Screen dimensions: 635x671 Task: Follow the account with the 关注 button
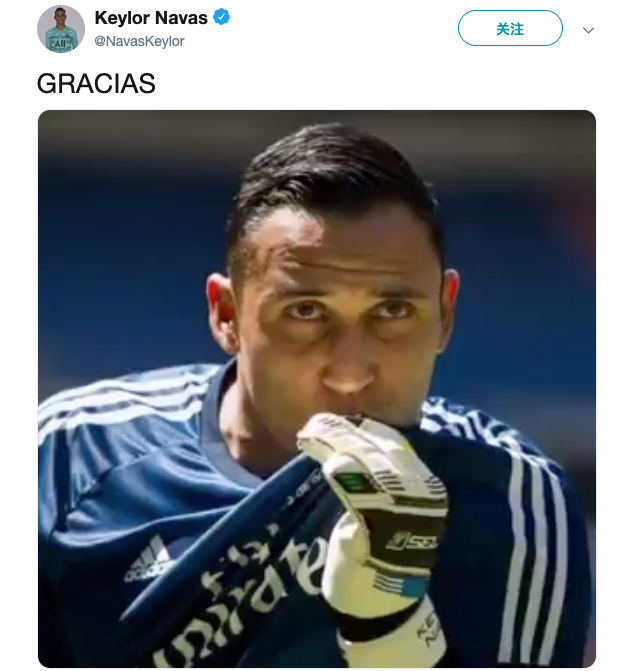pos(510,28)
